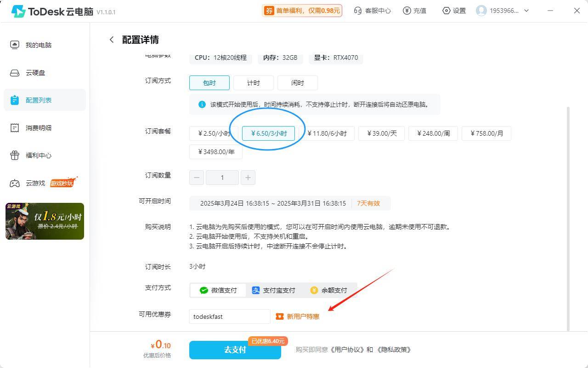The height and width of the screenshot is (368, 588).
Task: Choose the ¥758.00/月 package
Action: click(x=486, y=133)
